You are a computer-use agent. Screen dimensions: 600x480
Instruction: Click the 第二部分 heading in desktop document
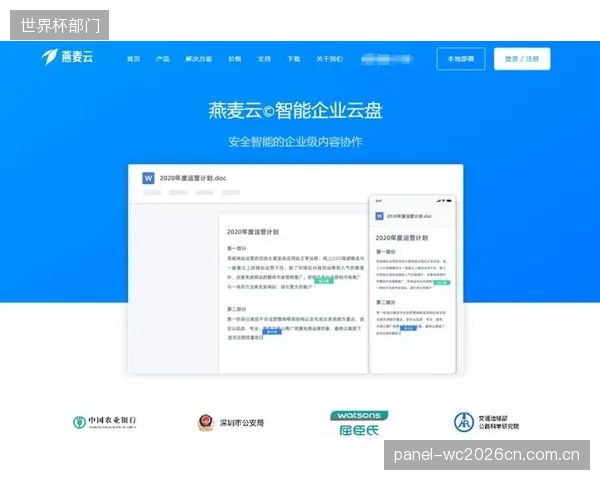pos(236,309)
